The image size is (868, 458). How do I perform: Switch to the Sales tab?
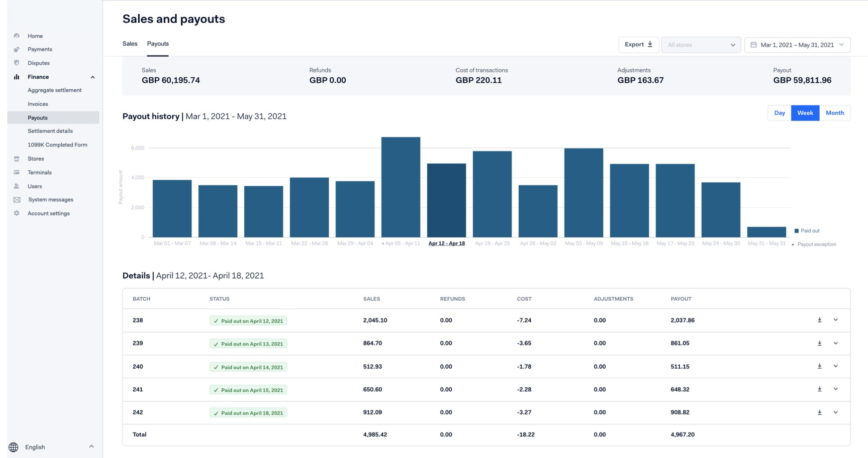tap(130, 44)
